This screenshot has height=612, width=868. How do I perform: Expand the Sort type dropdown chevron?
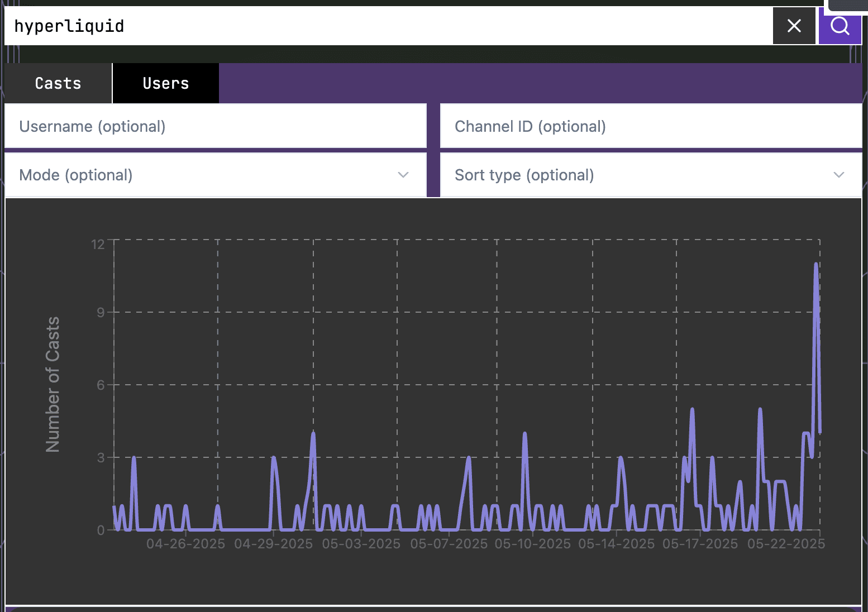tap(838, 175)
